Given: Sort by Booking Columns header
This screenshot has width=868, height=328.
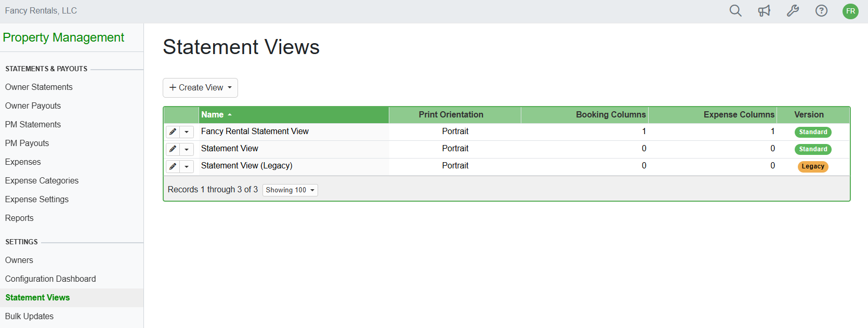Looking at the screenshot, I should 585,115.
